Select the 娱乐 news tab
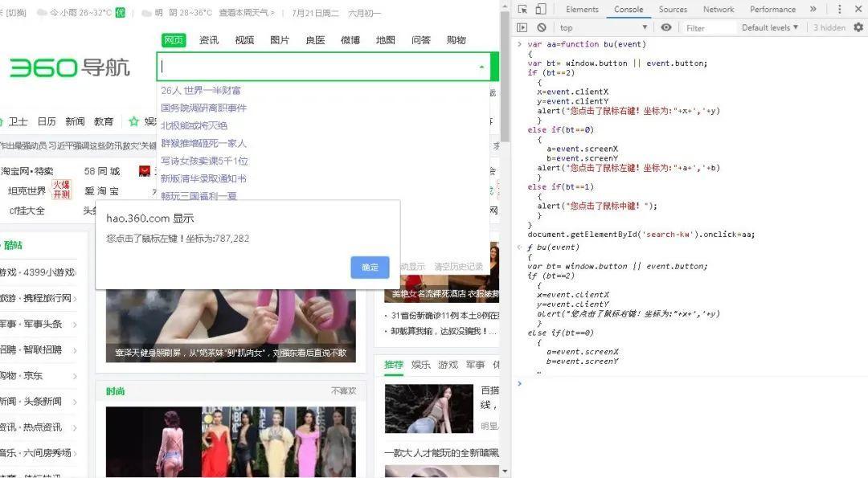Screen dimensions: 868x478 (420, 365)
